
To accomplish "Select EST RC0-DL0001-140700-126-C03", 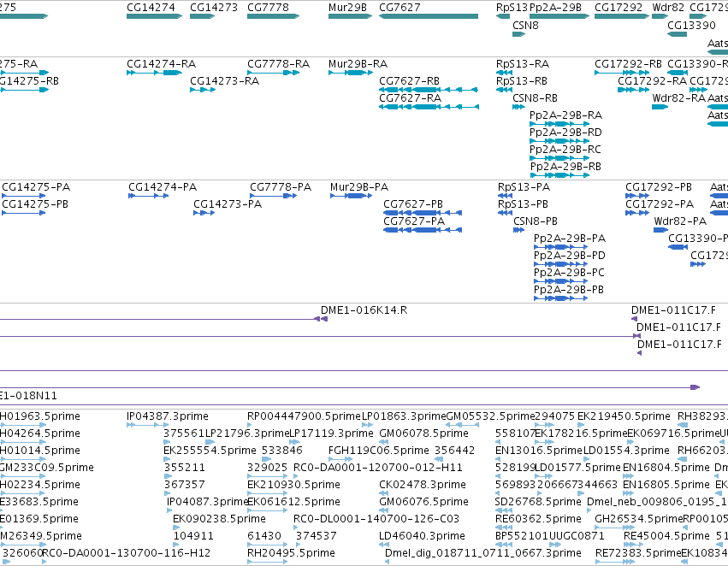I will pyautogui.click(x=376, y=519).
